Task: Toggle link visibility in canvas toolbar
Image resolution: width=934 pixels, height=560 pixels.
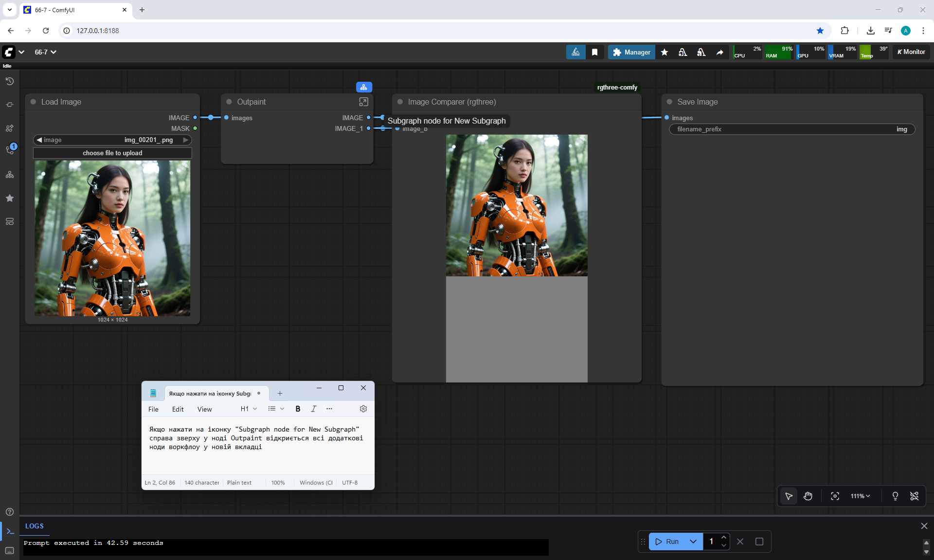Action: point(914,496)
